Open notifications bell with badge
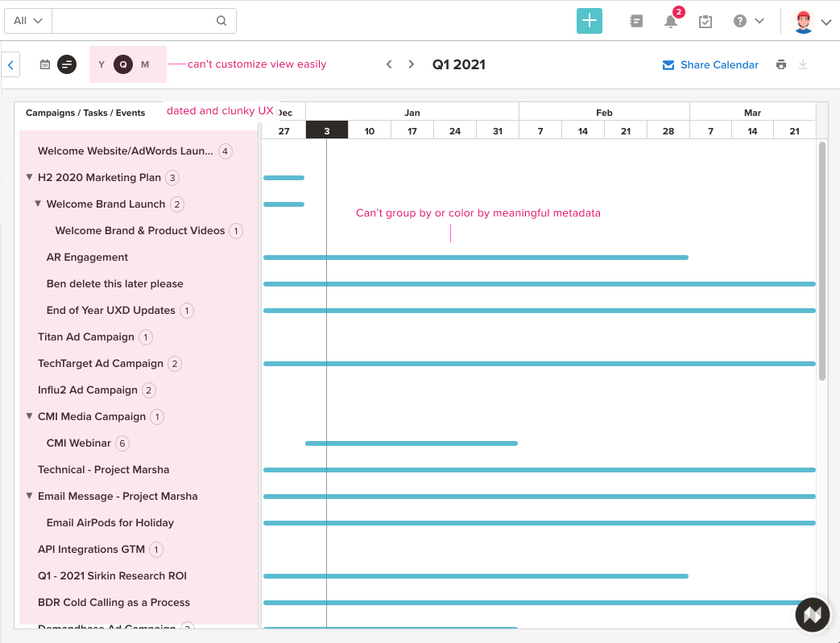840x643 pixels. (671, 21)
